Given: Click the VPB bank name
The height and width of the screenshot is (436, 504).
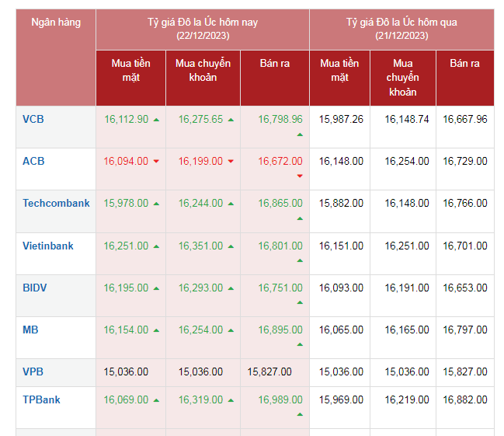Looking at the screenshot, I should (33, 371).
